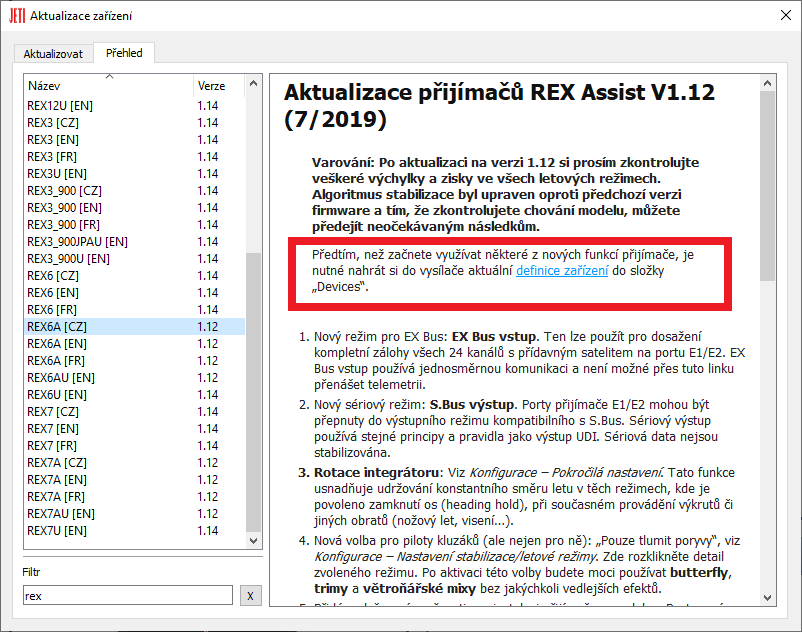Select the REX6AU [EN] row
The width and height of the screenshot is (802, 632).
(135, 378)
